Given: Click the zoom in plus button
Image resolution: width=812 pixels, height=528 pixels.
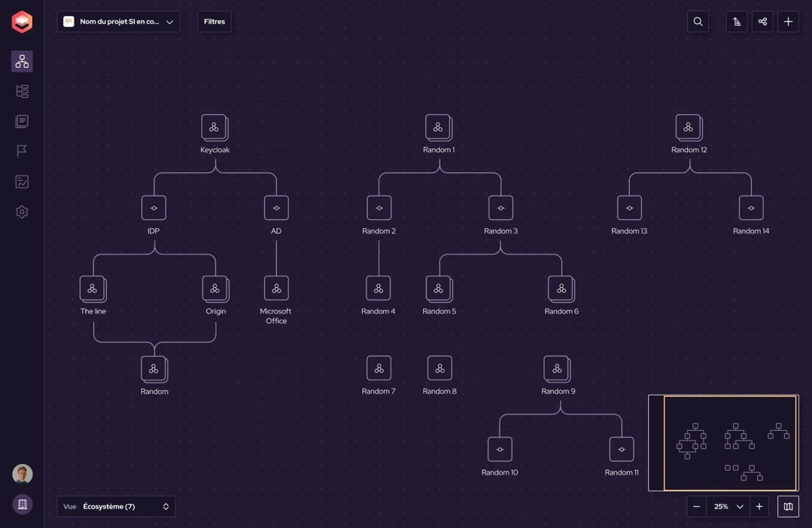Looking at the screenshot, I should [759, 506].
